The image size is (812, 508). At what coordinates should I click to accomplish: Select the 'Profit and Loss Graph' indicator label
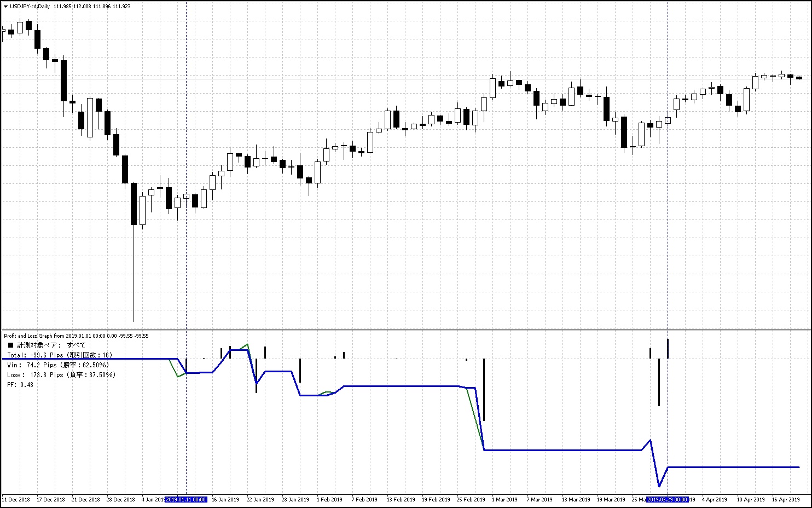pyautogui.click(x=34, y=336)
